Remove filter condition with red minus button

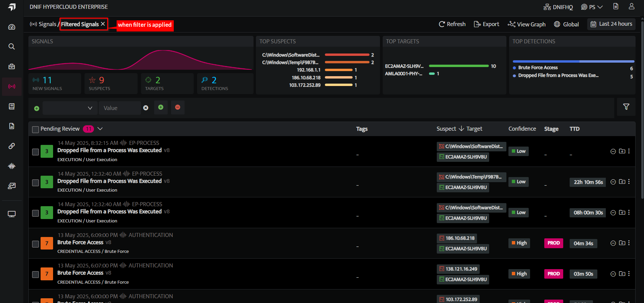coord(178,107)
